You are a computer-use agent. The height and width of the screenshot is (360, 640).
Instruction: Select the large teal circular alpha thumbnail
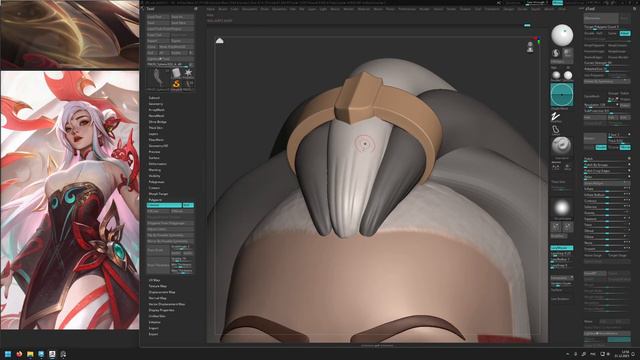coord(562,95)
